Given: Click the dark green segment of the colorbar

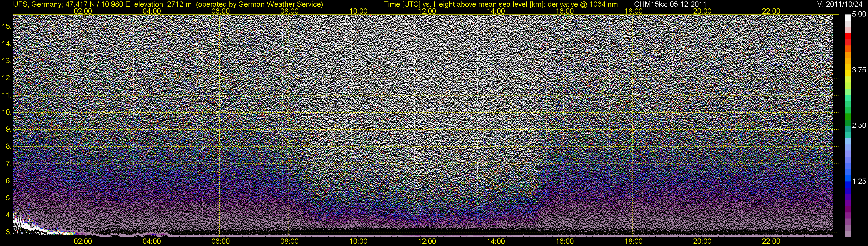Looking at the screenshot, I should coord(847,122).
